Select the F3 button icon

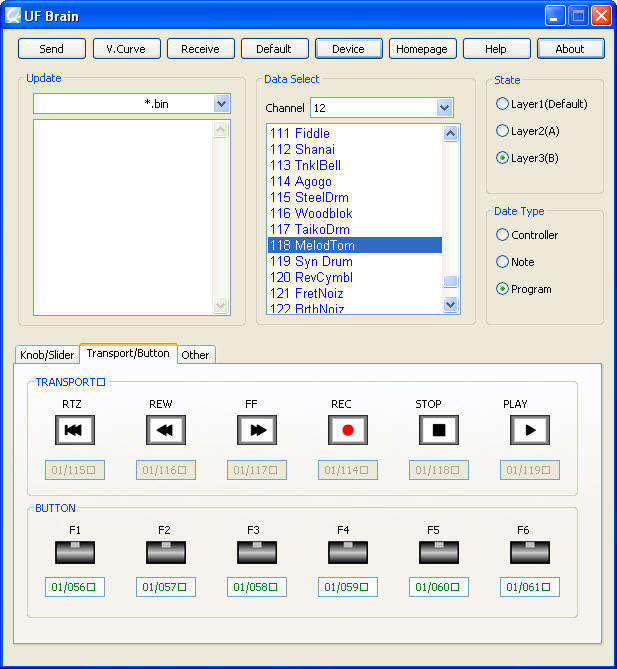(x=257, y=553)
